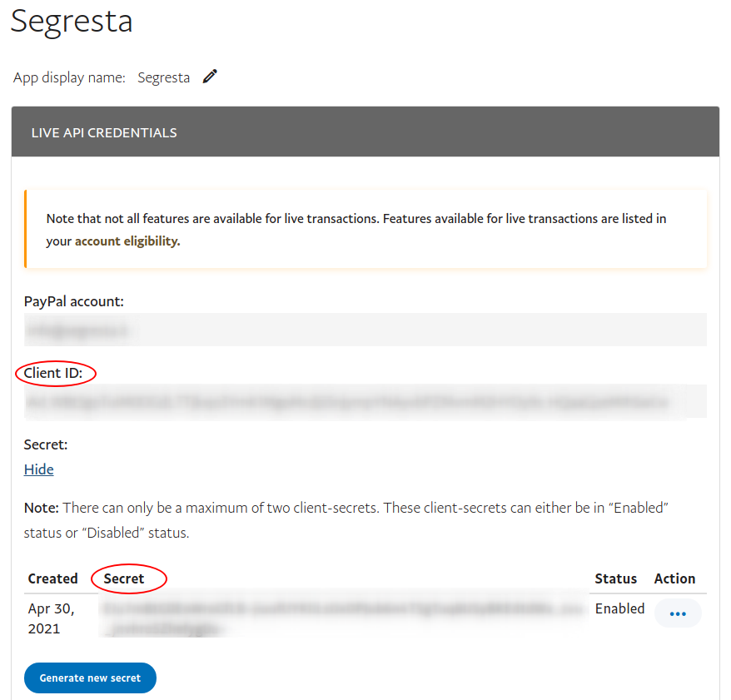Click the blurred PayPal account email field
The width and height of the screenshot is (731, 700).
[365, 330]
